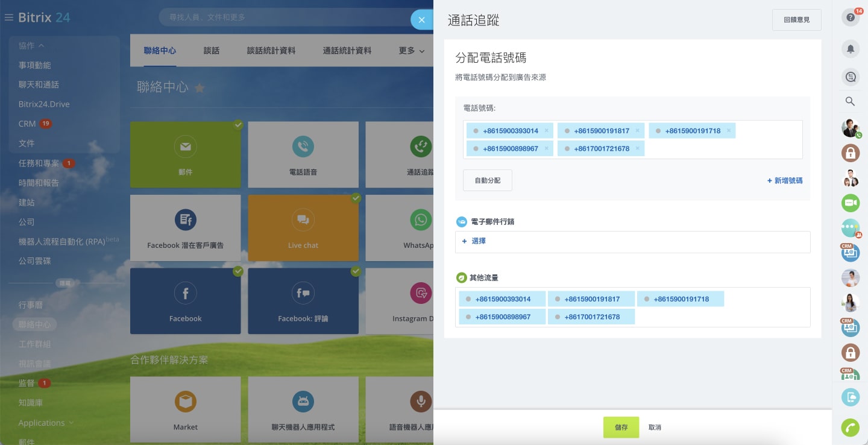Open the 聊天機器人應用程式 tile
The height and width of the screenshot is (445, 868).
click(x=303, y=410)
